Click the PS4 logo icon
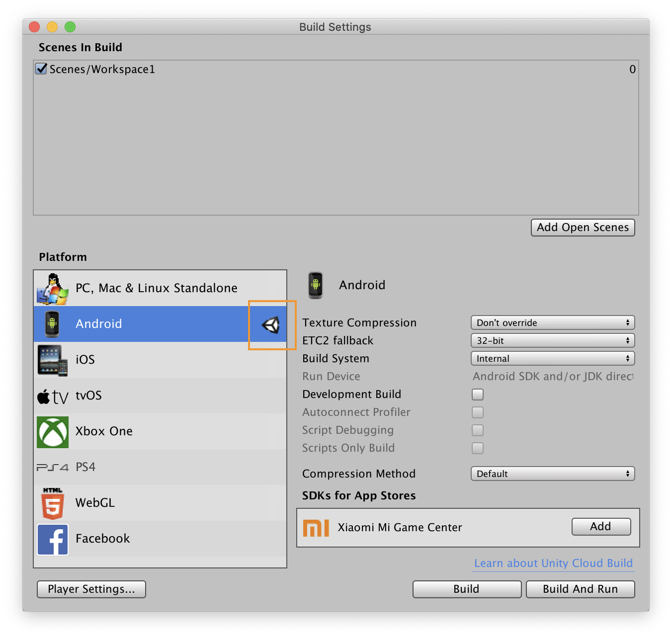The height and width of the screenshot is (638, 672). [53, 467]
